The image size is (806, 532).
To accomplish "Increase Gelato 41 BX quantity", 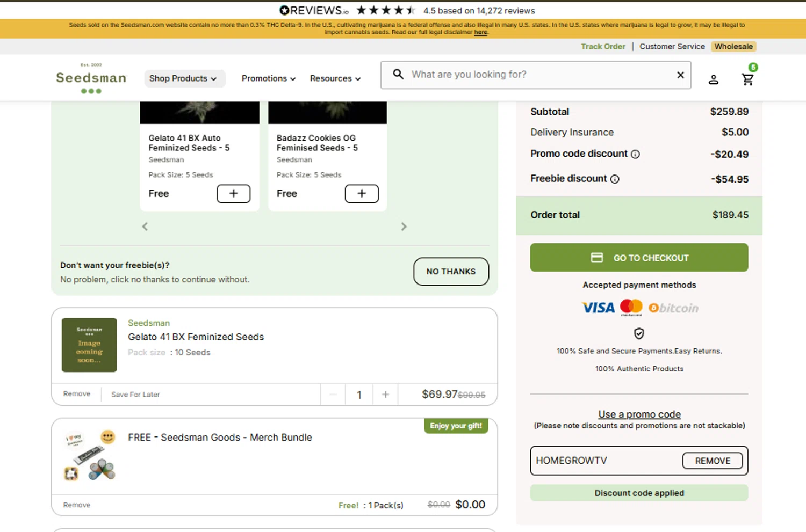I will coord(385,395).
